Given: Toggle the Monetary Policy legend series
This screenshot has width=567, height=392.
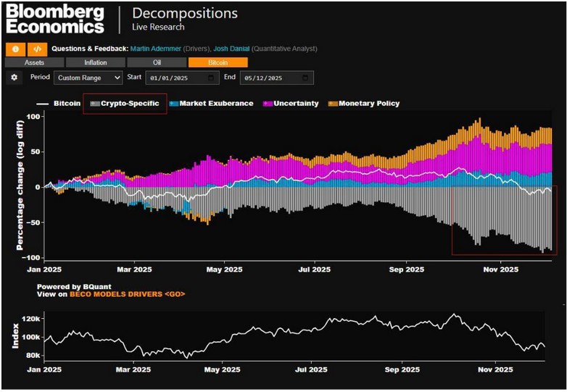Looking at the screenshot, I should (363, 104).
